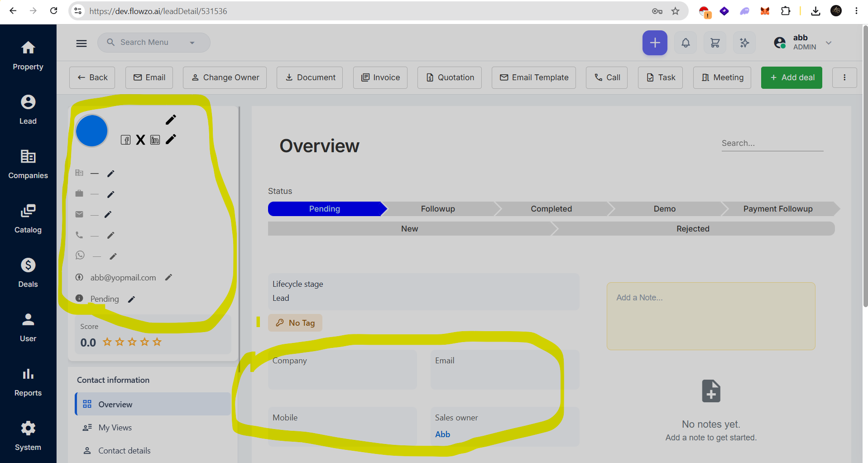Select the New status stage
The image size is (868, 463).
pos(410,229)
